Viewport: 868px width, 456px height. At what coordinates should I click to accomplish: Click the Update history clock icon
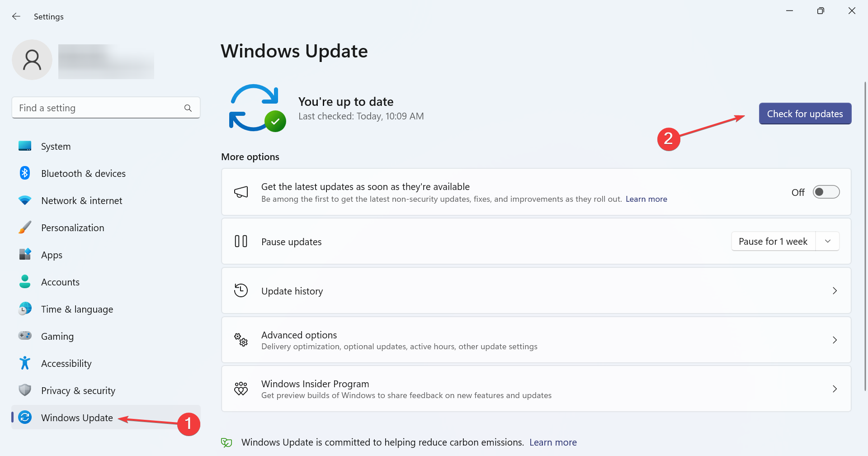241,290
